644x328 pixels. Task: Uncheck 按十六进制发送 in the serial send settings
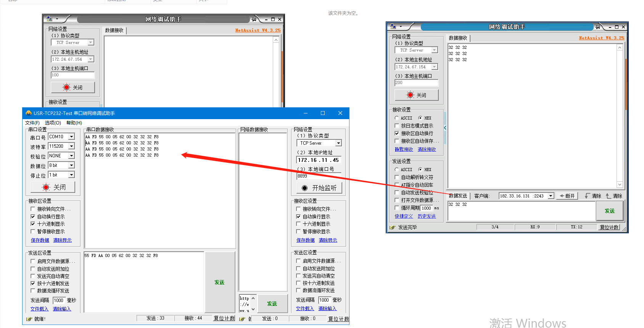(33, 283)
